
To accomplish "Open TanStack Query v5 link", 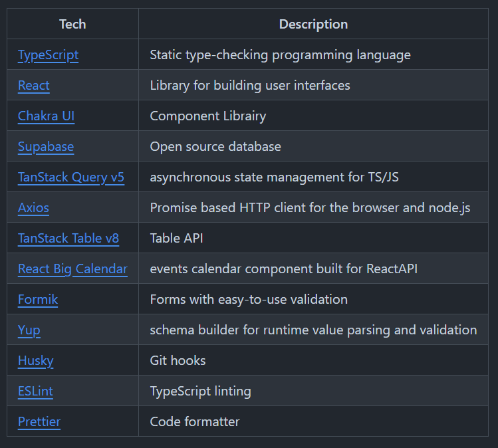I will [x=71, y=177].
